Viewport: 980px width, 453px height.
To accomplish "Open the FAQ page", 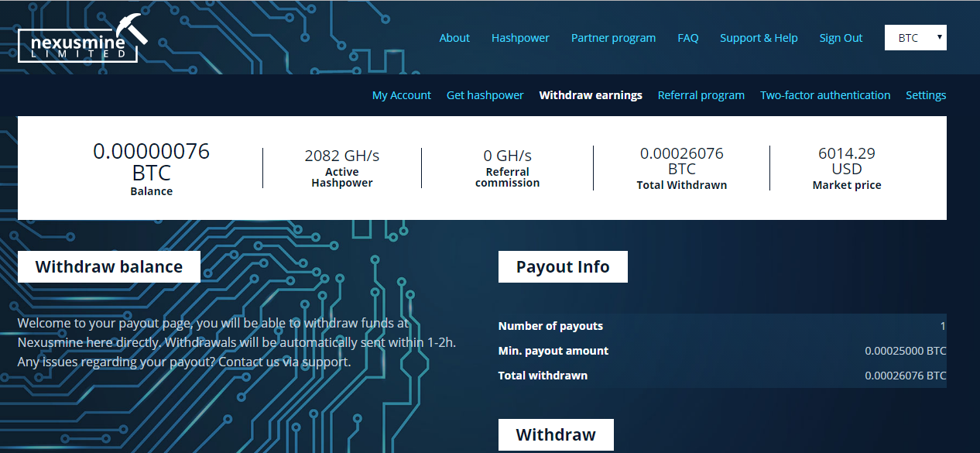I will [x=687, y=38].
